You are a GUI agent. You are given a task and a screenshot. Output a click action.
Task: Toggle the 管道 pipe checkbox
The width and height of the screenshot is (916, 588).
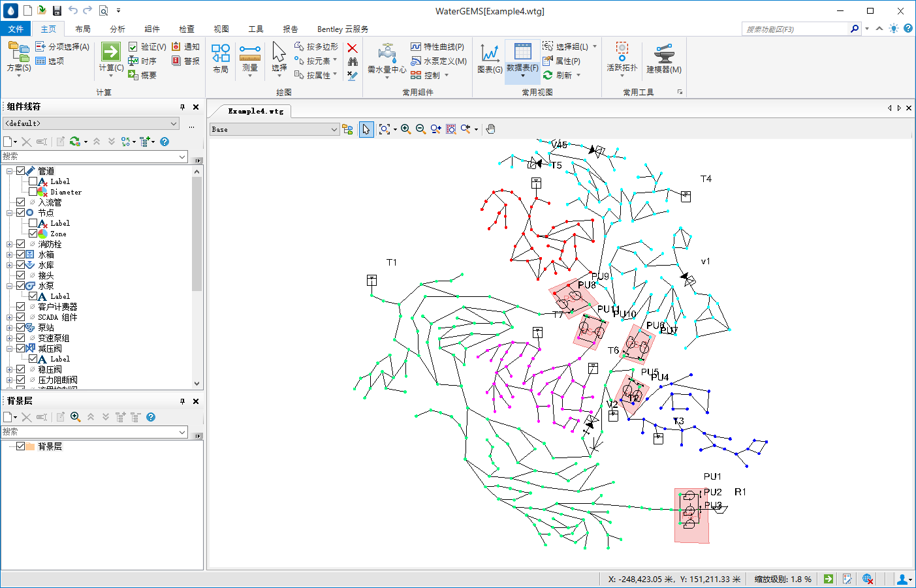point(21,171)
